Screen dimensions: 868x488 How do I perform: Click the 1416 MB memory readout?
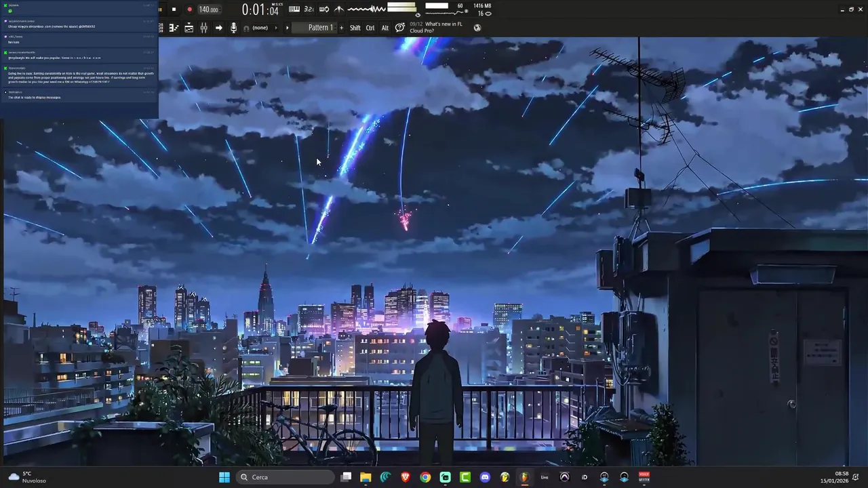coord(482,5)
